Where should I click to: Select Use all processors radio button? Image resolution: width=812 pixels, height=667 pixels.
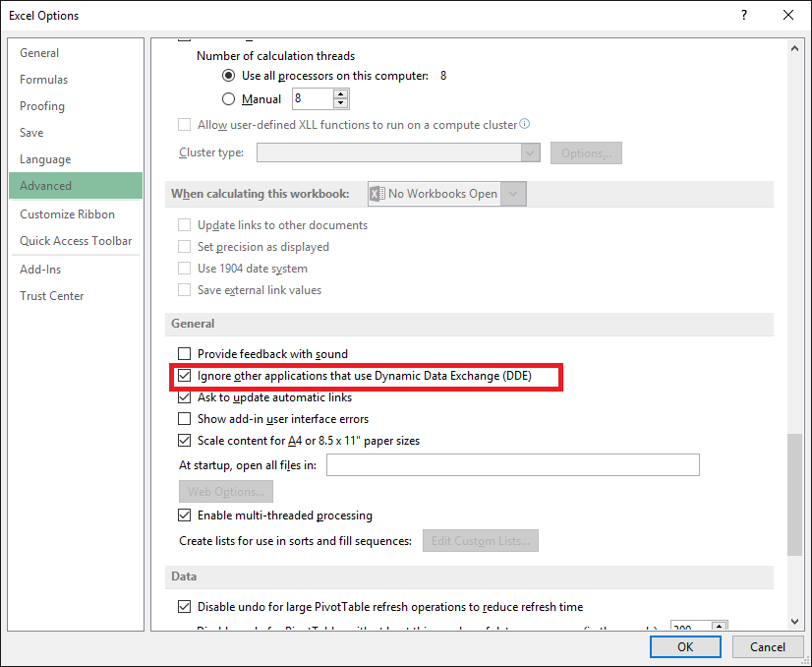coord(229,76)
